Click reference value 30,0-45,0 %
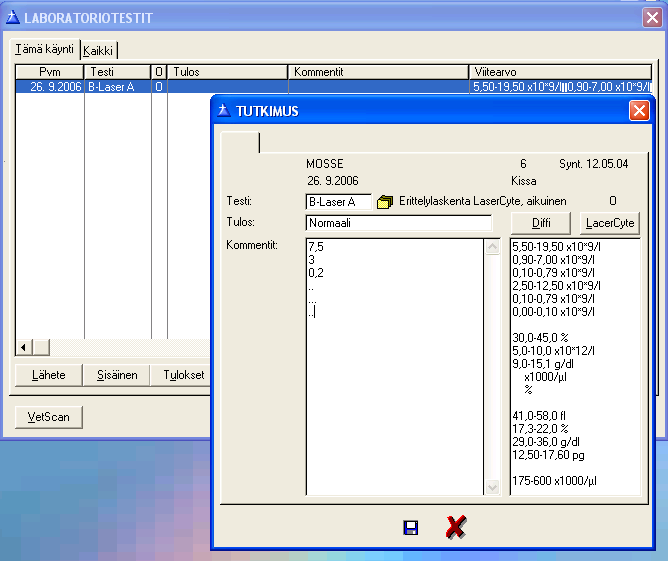668x561 pixels. 540,337
